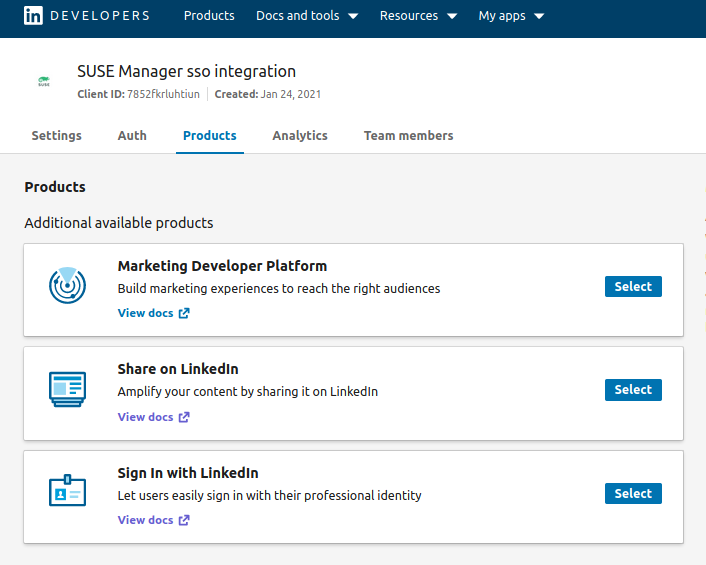Select the Share on LinkedIn product
Image resolution: width=706 pixels, height=565 pixels.
633,390
